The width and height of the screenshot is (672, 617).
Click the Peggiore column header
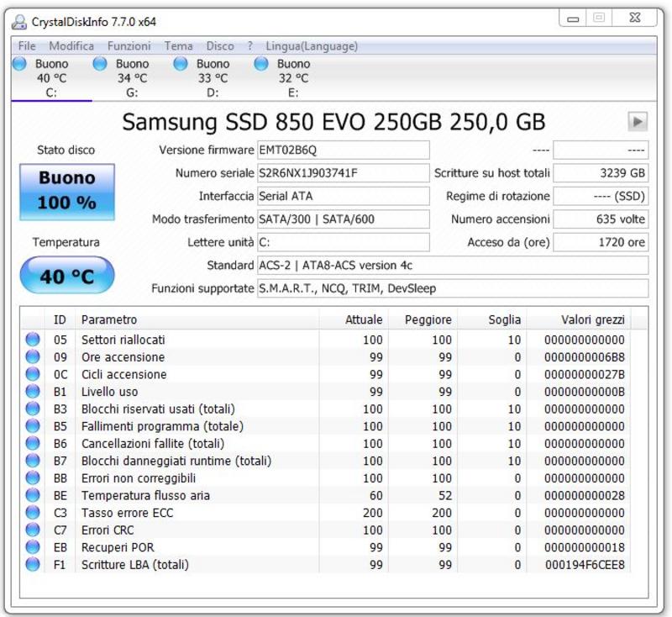coord(423,319)
